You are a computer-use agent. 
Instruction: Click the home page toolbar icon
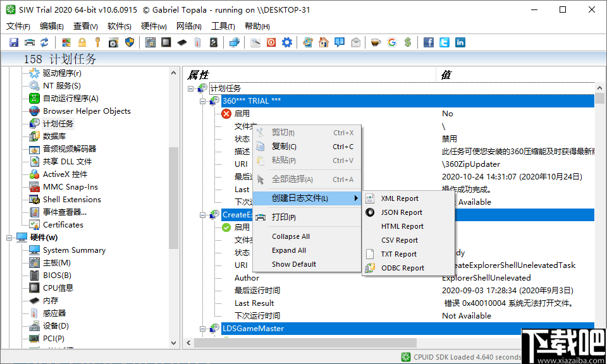coord(323,42)
